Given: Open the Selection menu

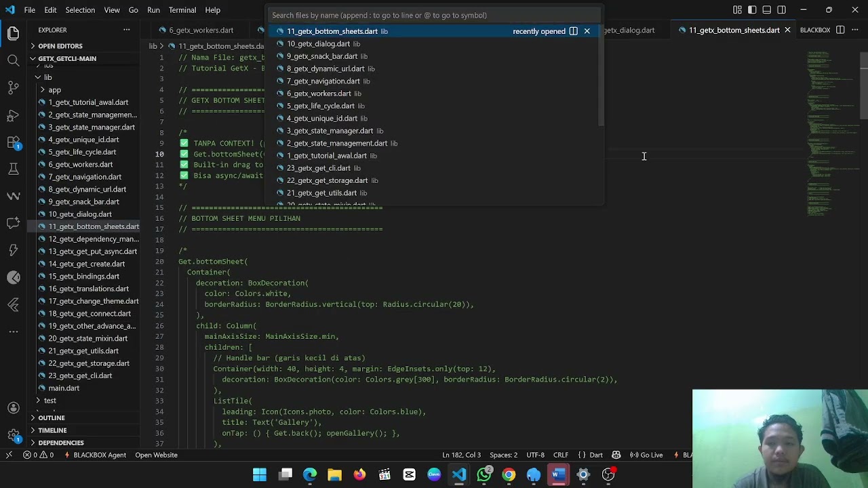Looking at the screenshot, I should (80, 10).
